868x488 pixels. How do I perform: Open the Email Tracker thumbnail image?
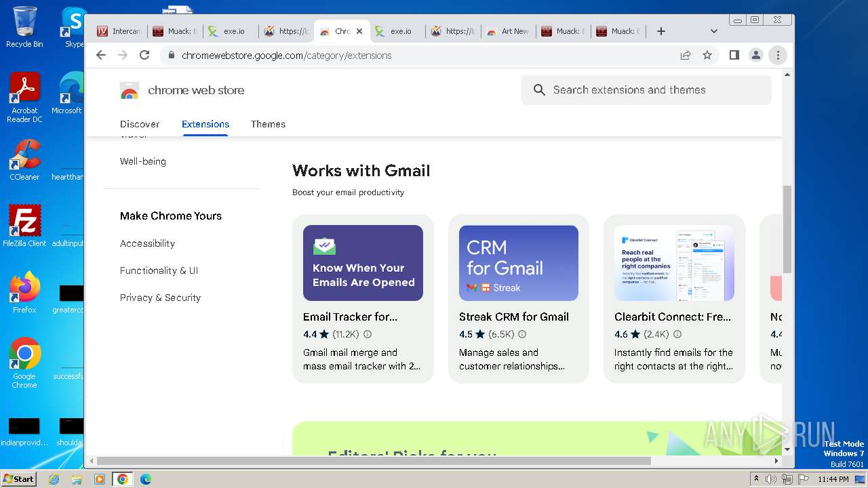(363, 263)
